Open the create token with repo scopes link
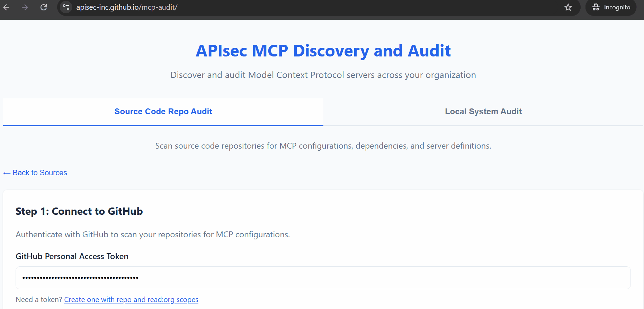Viewport: 644px width, 309px height. (131, 300)
